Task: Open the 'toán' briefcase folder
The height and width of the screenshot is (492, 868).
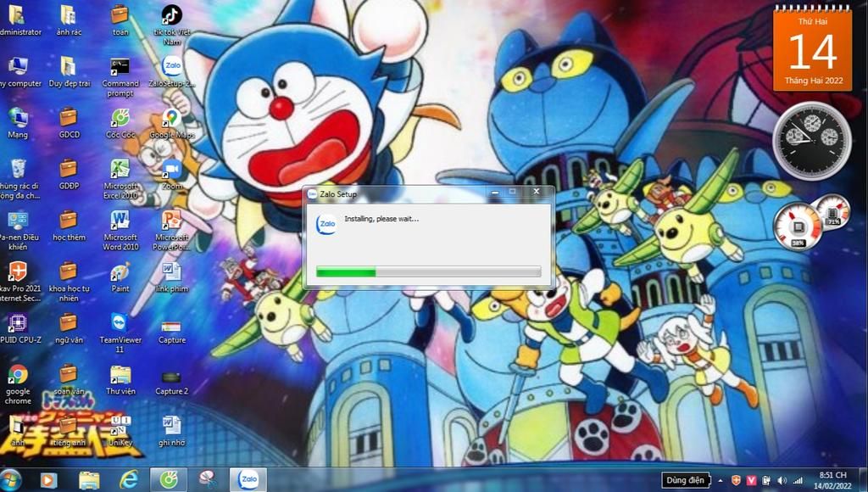Action: point(120,20)
